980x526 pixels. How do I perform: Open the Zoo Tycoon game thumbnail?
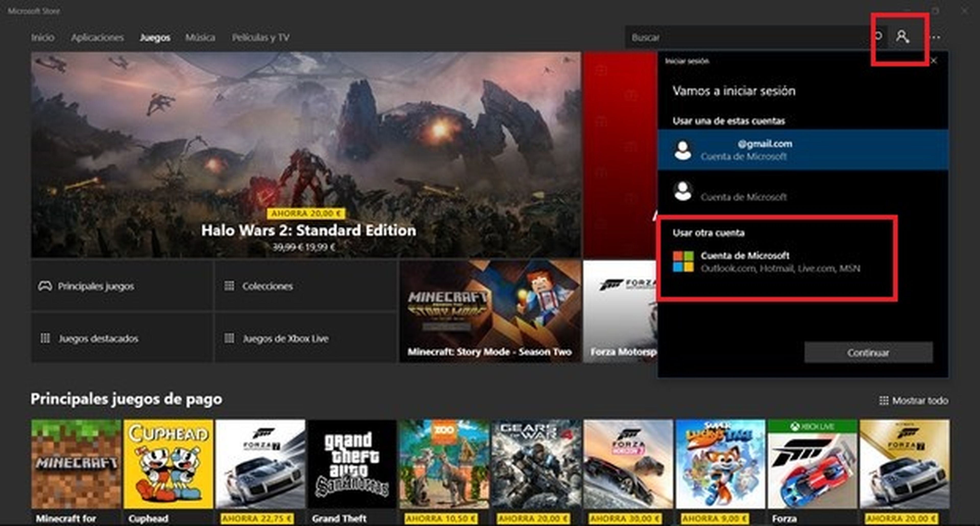pos(444,464)
